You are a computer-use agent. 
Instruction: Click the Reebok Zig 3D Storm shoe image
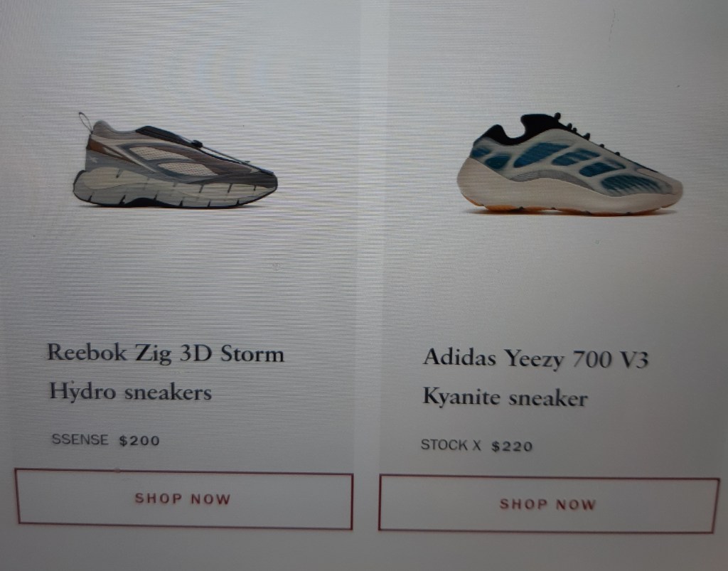[176, 160]
